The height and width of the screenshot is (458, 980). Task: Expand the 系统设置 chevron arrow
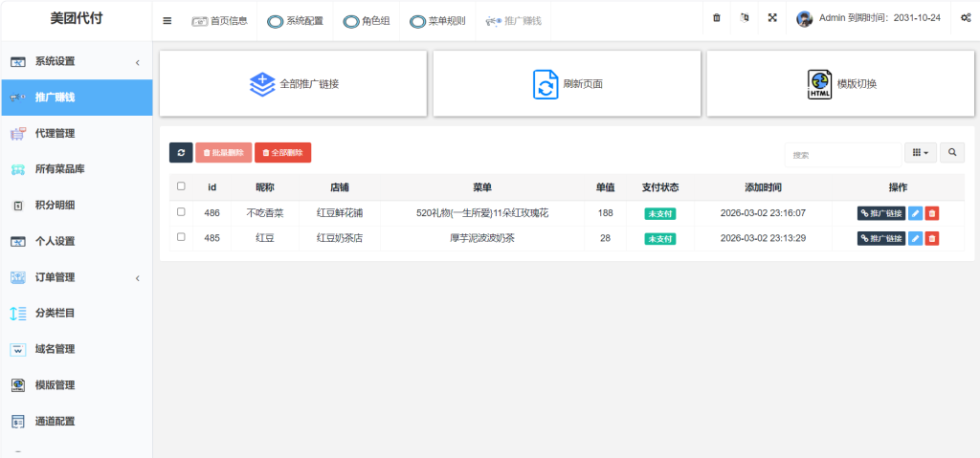coord(138,62)
